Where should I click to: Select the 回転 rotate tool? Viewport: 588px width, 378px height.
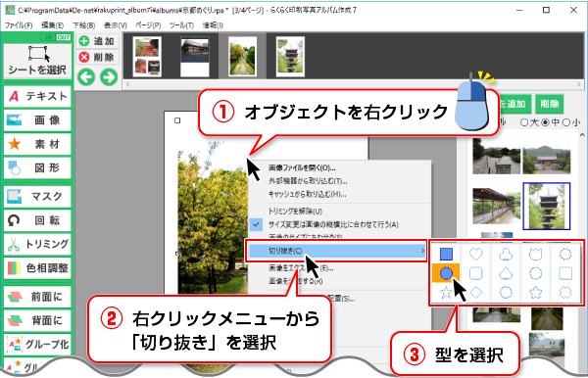click(x=37, y=220)
